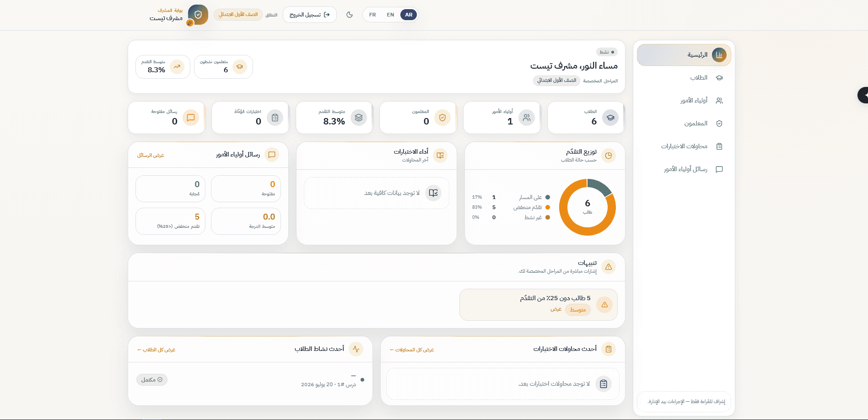
Task: Click تسجيل الخروج logout button
Action: pos(310,15)
